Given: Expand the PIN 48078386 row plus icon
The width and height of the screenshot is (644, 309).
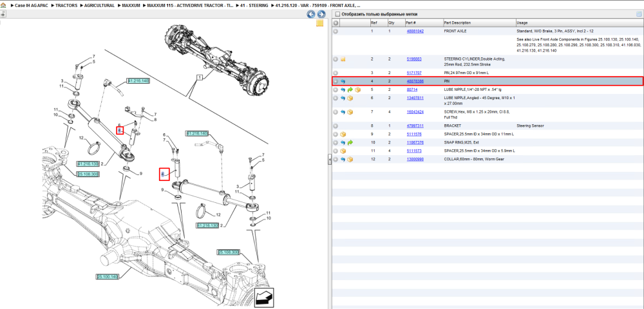Looking at the screenshot, I should (336, 81).
